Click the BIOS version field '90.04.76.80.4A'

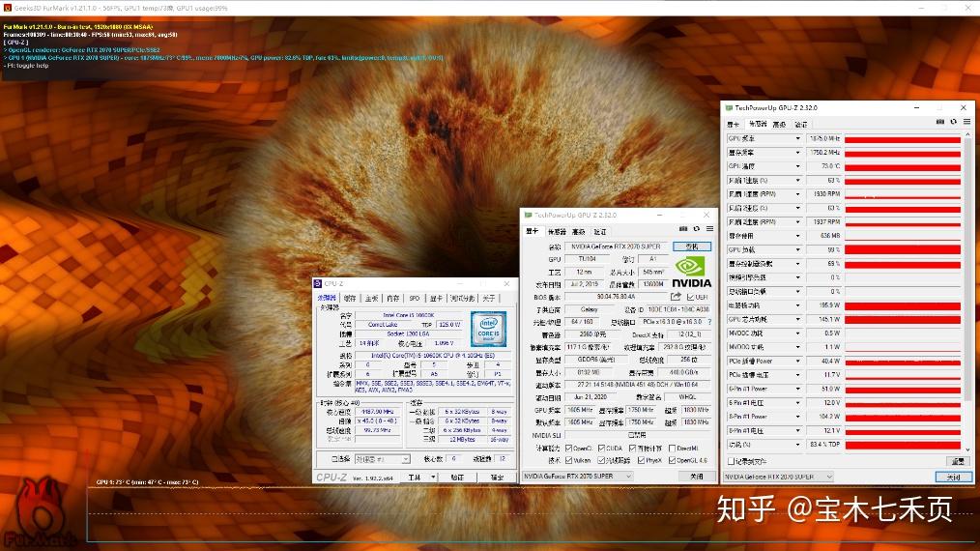pos(616,297)
